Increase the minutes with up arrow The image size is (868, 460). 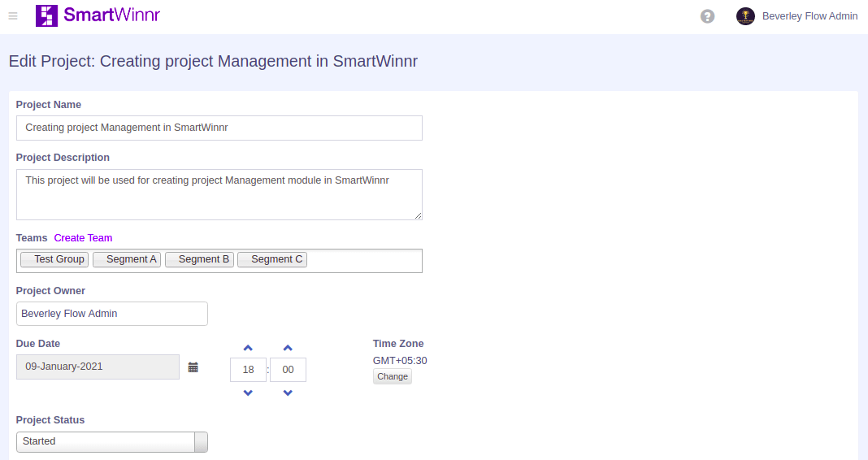click(x=288, y=348)
